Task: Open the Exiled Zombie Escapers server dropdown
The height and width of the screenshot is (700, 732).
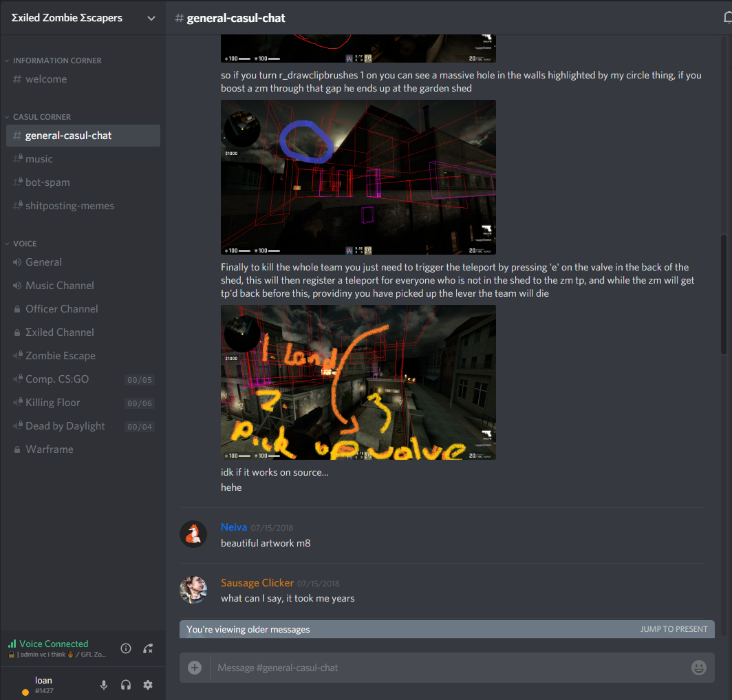Action: point(151,18)
